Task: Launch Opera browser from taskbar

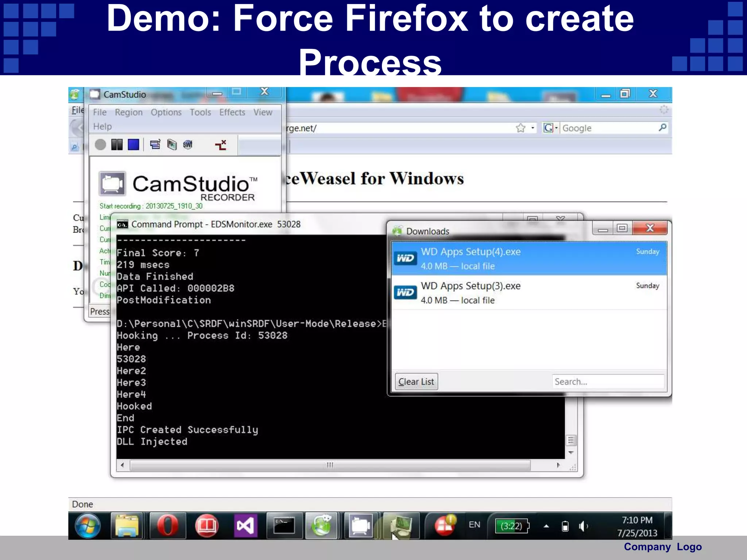Action: tap(168, 526)
